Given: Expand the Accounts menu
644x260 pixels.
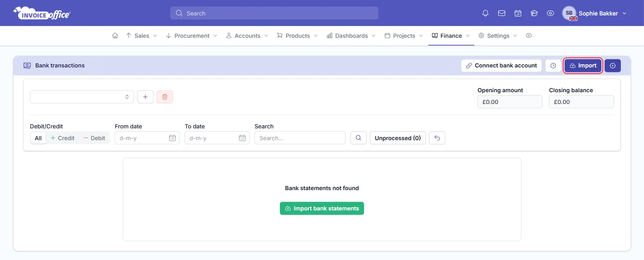Looking at the screenshot, I should click(x=247, y=36).
